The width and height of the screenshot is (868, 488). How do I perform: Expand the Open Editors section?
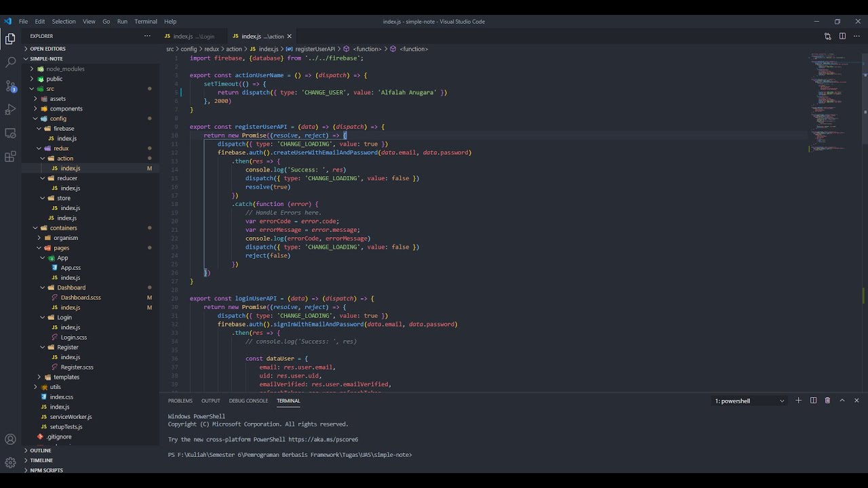click(x=47, y=49)
